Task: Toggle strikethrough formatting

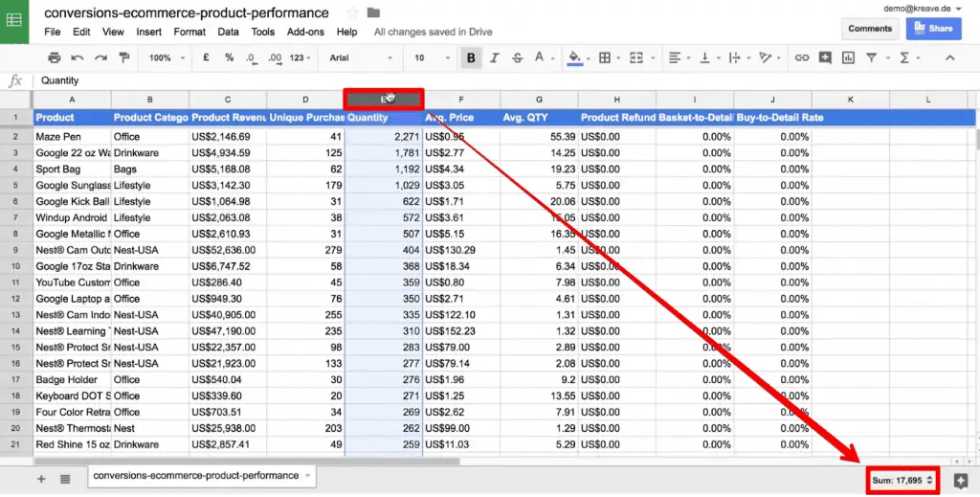Action: (518, 57)
